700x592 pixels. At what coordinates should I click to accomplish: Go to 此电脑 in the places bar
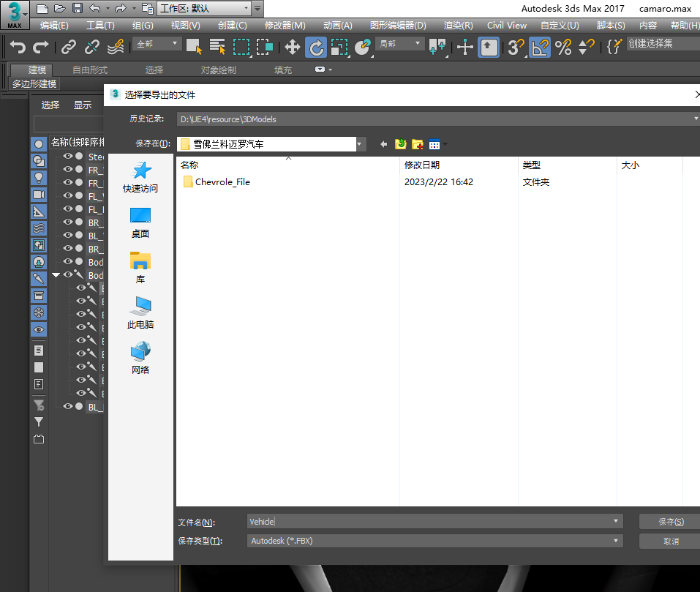coord(140,313)
